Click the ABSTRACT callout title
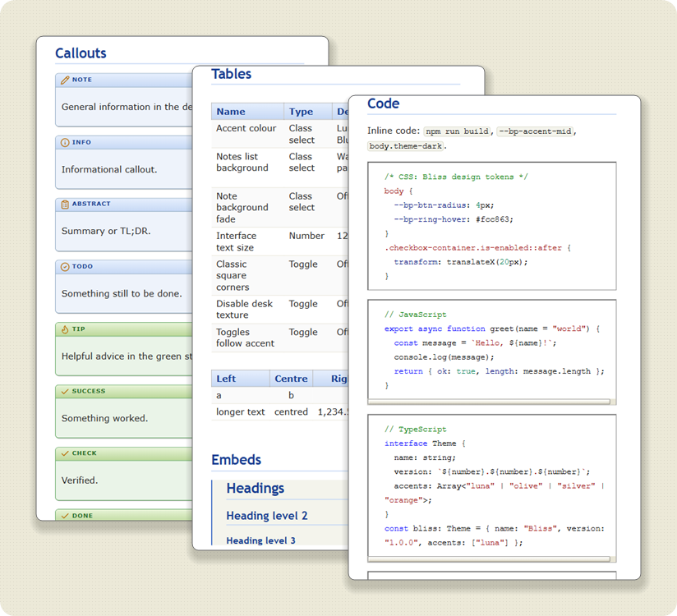 (x=91, y=204)
